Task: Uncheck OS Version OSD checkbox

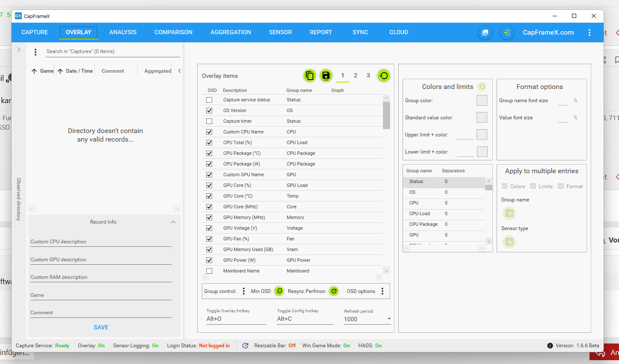Action: pos(209,110)
